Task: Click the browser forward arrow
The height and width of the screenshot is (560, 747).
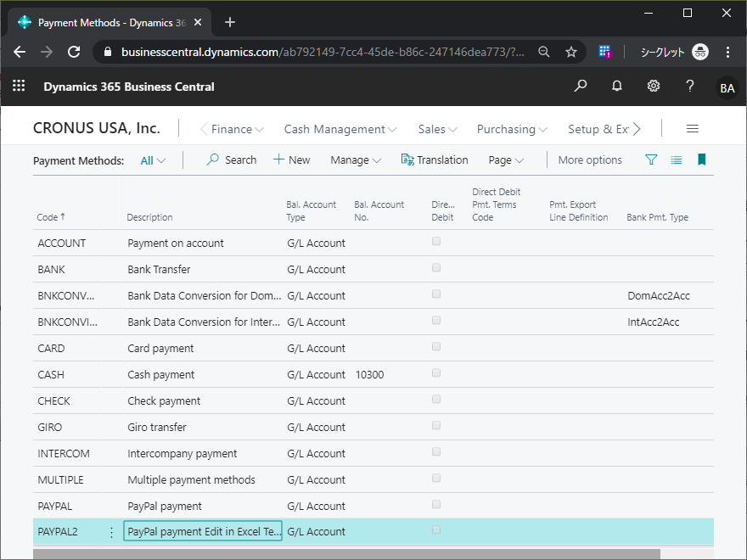Action: (47, 52)
